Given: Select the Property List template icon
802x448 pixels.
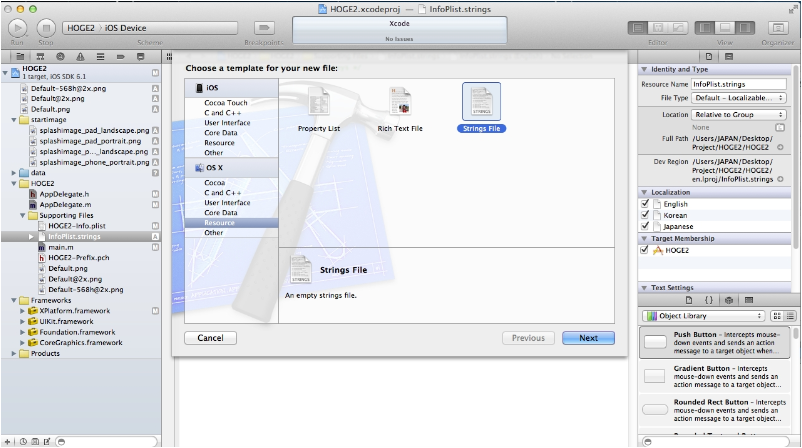Looking at the screenshot, I should click(x=319, y=103).
